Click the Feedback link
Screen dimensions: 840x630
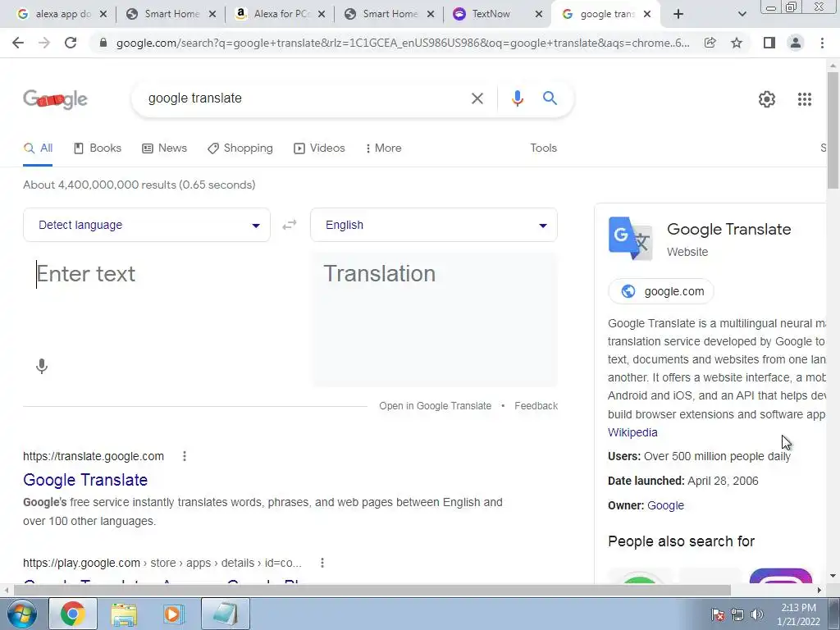[536, 406]
